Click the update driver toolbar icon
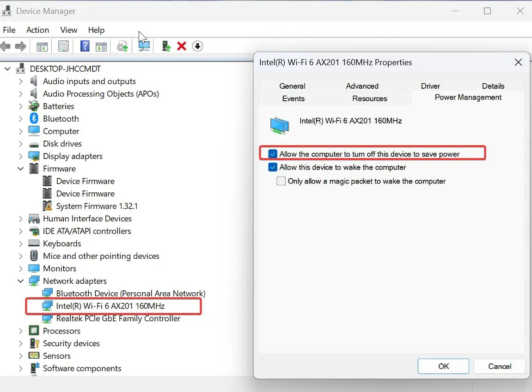 122,46
